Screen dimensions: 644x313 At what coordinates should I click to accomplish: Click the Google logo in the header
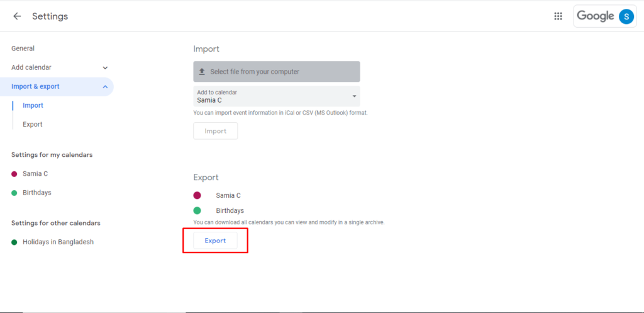click(x=595, y=16)
